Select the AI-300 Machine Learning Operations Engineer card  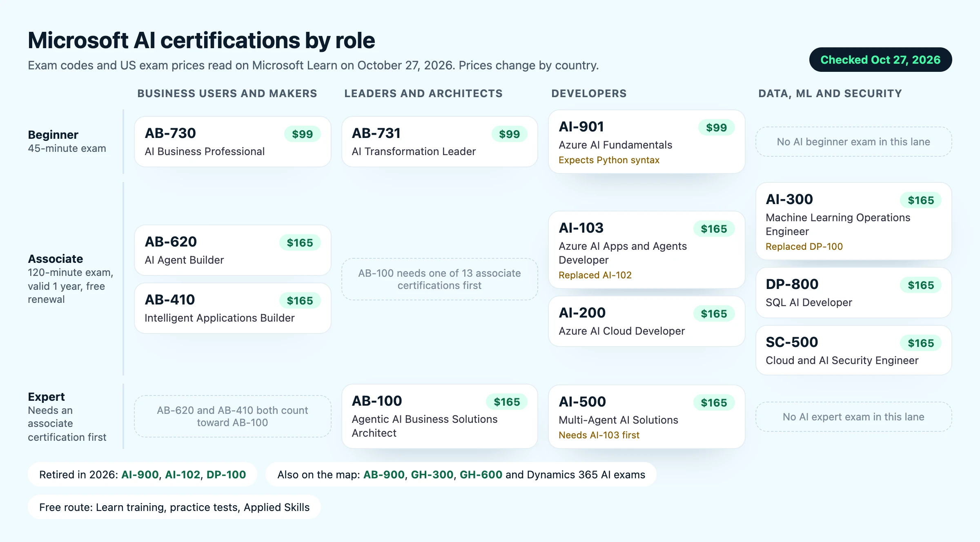(x=854, y=221)
